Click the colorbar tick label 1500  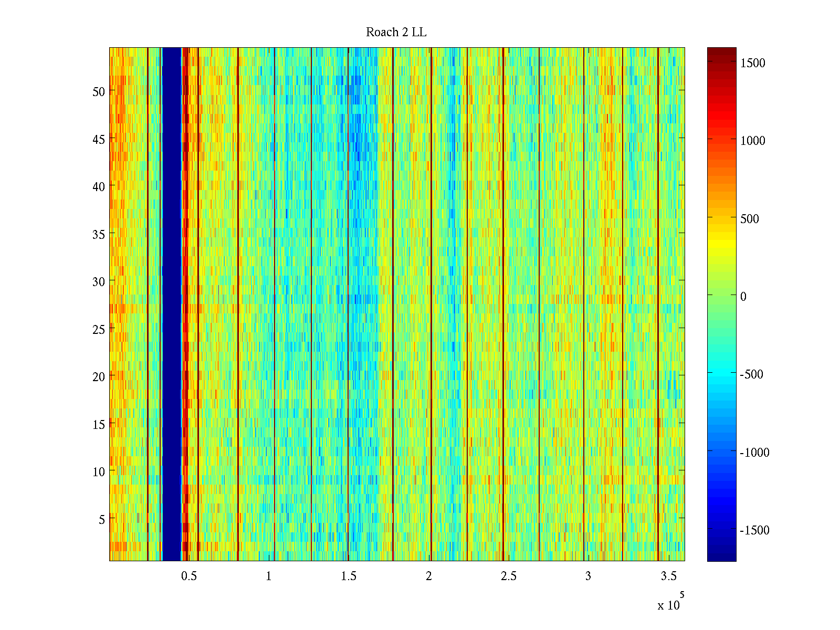click(x=752, y=63)
